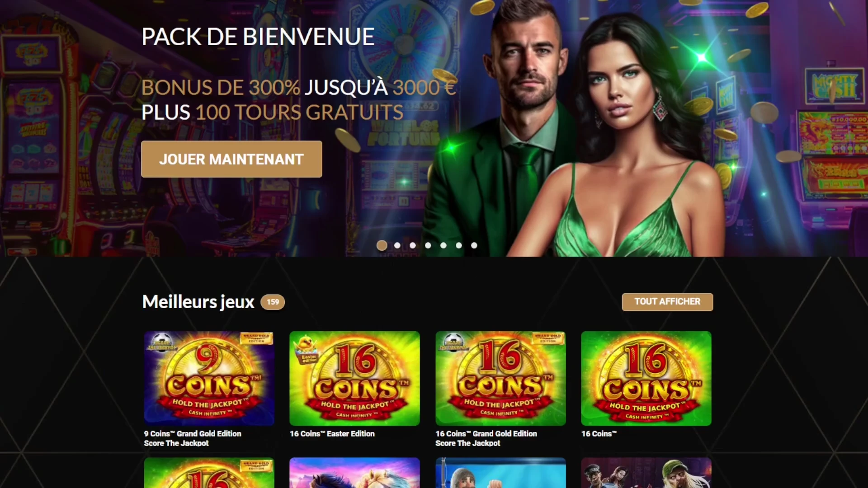This screenshot has height=488, width=868.
Task: Click the JOUER MAINTENANT button
Action: (231, 159)
